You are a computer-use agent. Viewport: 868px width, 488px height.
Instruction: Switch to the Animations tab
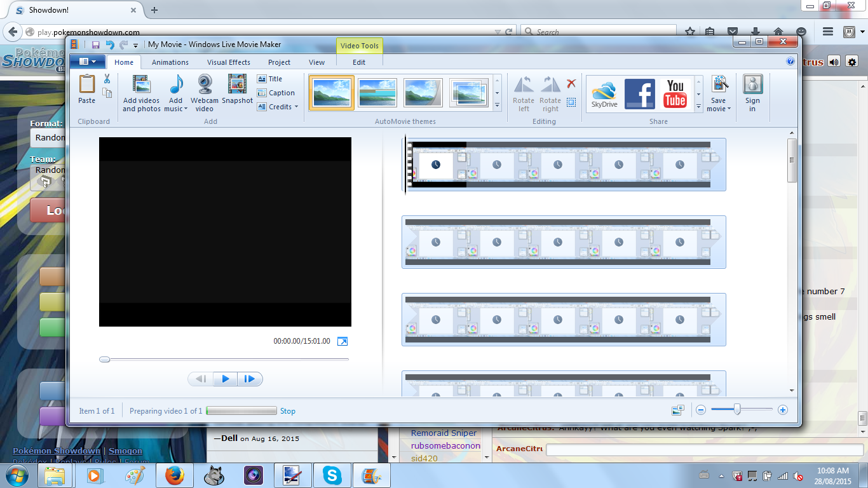point(170,62)
